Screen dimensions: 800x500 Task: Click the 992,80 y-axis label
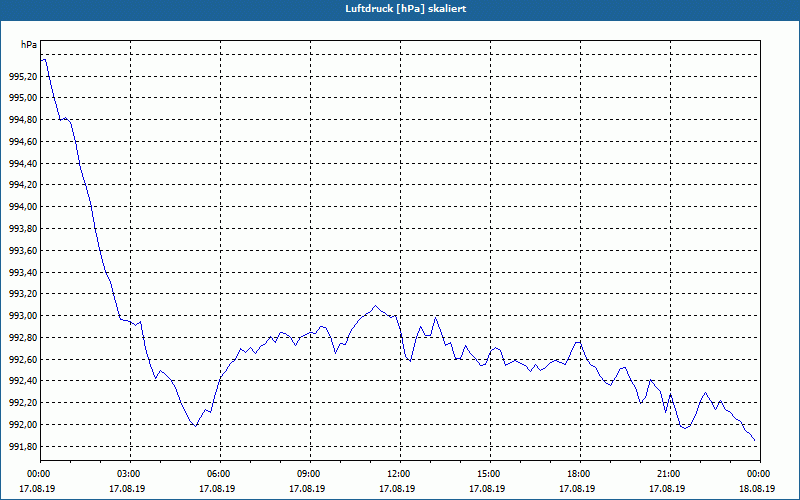23,338
